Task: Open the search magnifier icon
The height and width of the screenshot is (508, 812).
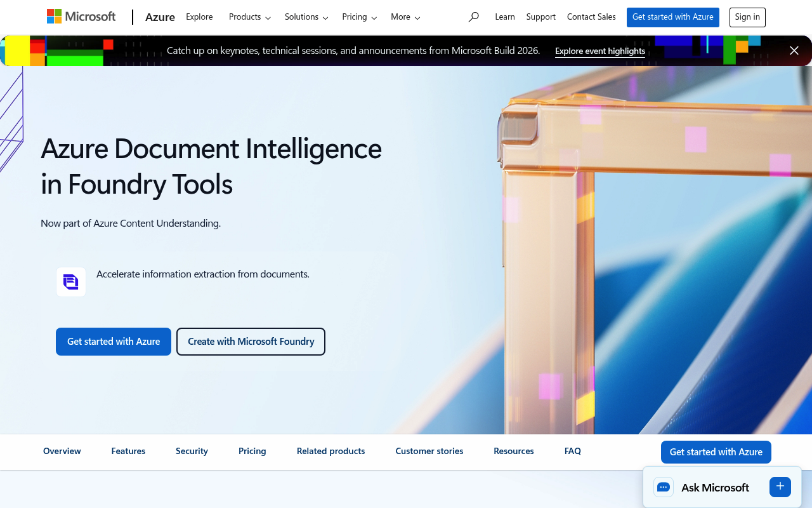Action: click(473, 17)
